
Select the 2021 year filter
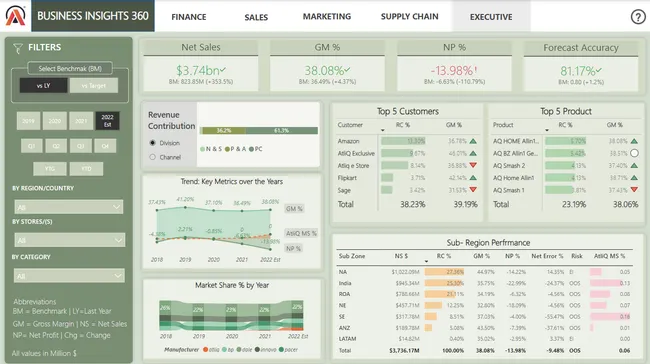[x=81, y=121]
